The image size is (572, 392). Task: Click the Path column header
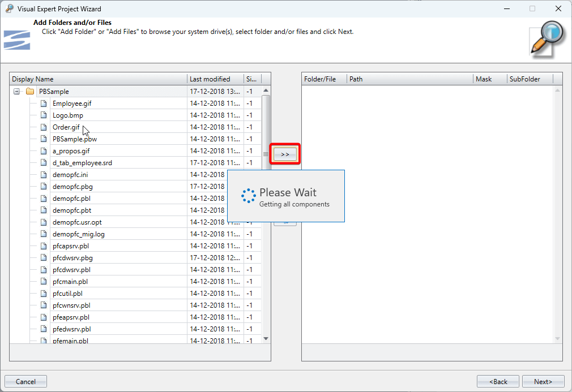pyautogui.click(x=409, y=79)
